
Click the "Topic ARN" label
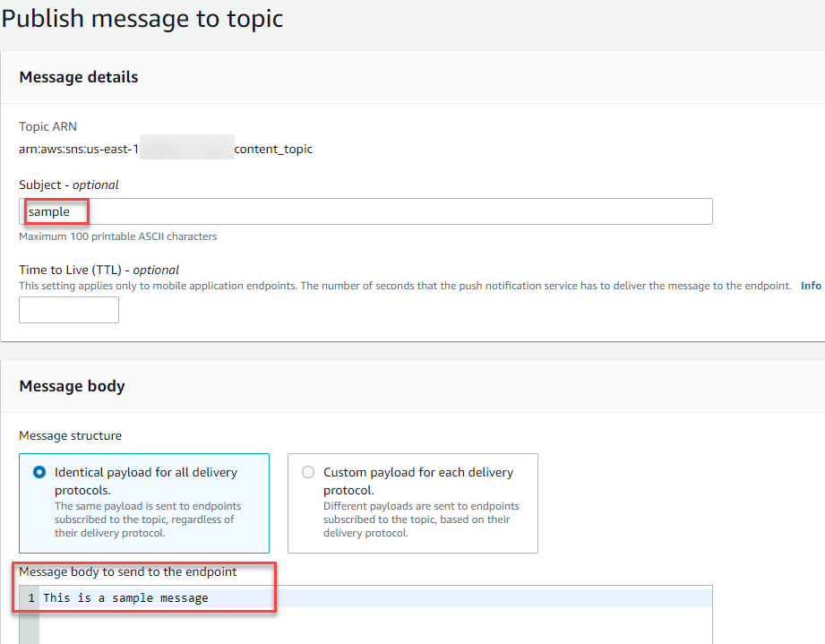[47, 126]
